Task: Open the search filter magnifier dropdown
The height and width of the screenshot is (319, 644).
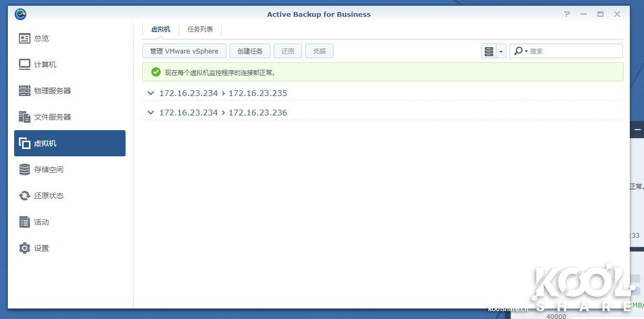Action: [x=520, y=51]
